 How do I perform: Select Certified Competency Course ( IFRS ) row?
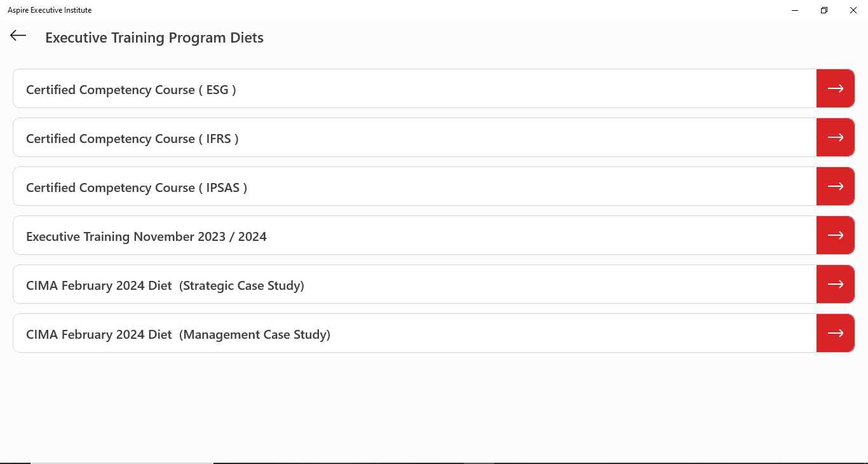coord(413,138)
